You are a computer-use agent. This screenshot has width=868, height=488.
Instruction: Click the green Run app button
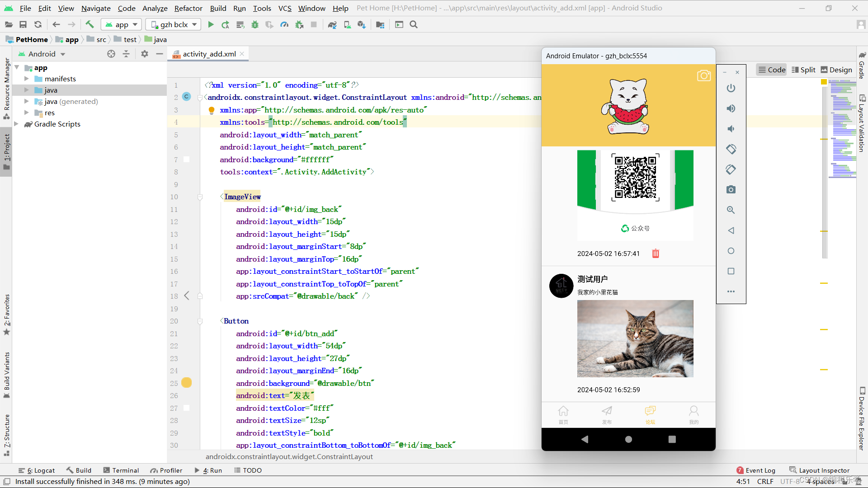point(211,25)
